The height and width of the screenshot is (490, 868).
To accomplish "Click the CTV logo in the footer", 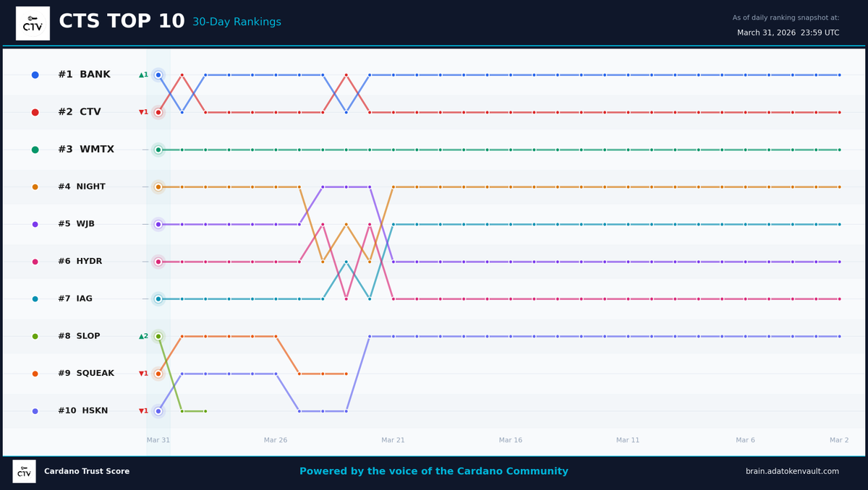I will tap(24, 471).
